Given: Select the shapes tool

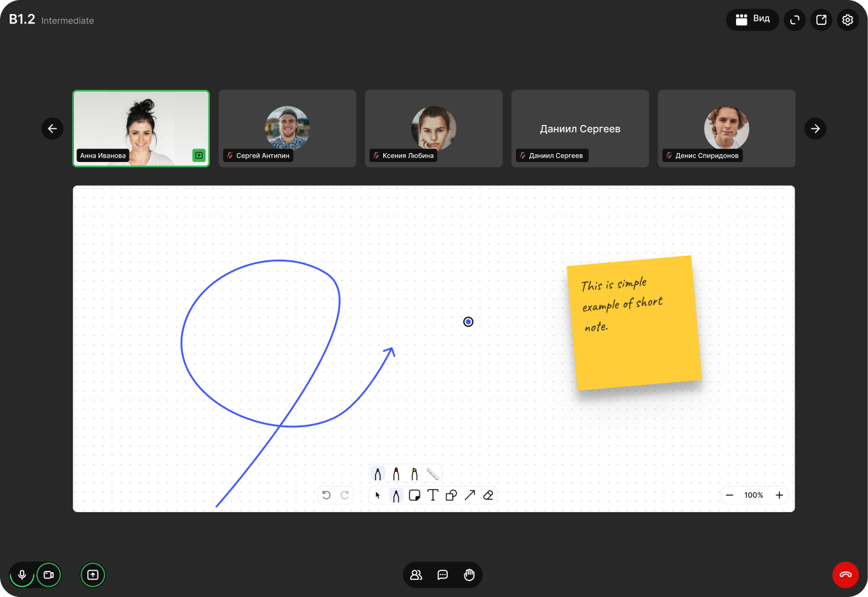Looking at the screenshot, I should (x=452, y=495).
